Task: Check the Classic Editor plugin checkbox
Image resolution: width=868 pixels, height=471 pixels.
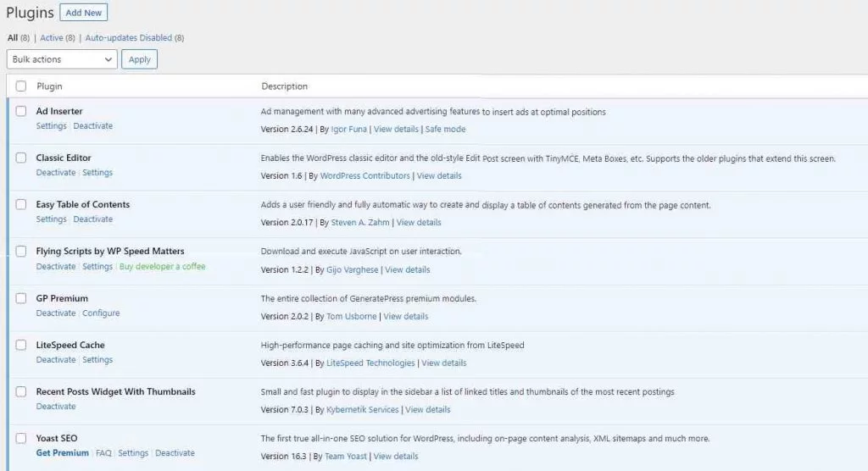Action: pyautogui.click(x=21, y=158)
